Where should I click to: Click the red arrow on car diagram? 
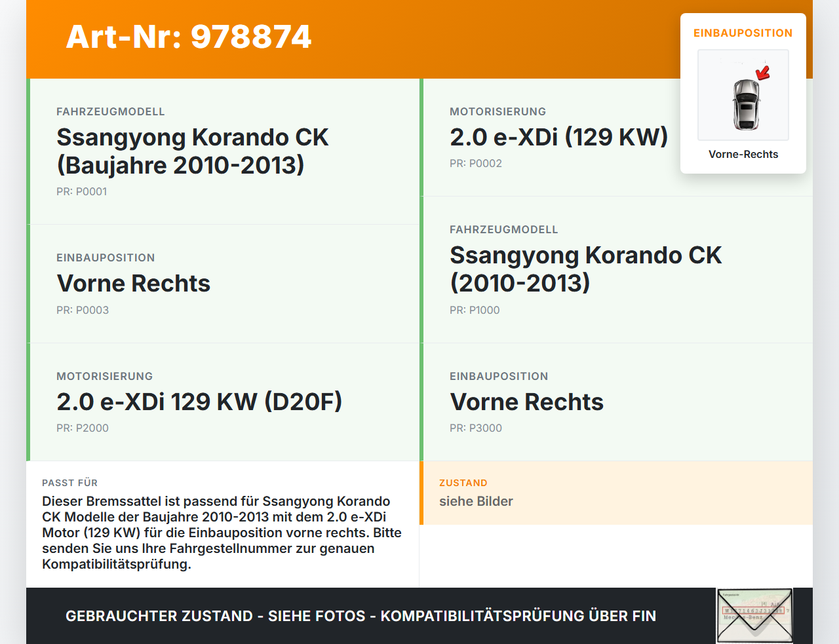[x=762, y=73]
